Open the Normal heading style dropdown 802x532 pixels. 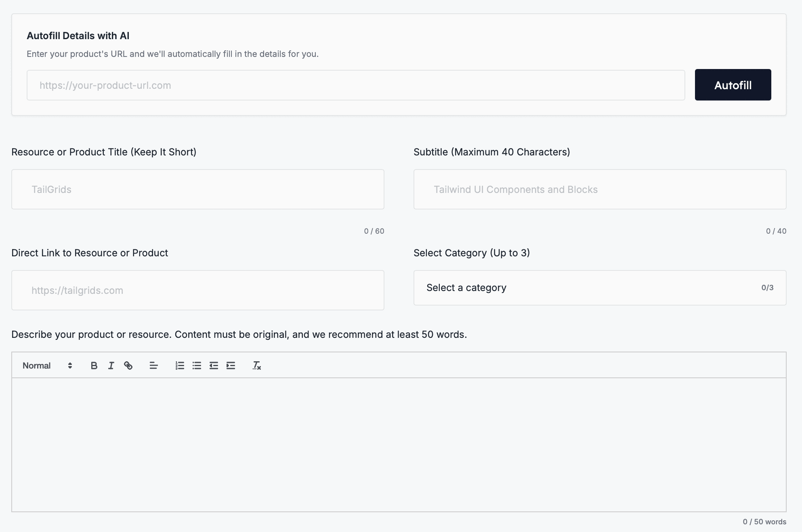(47, 366)
